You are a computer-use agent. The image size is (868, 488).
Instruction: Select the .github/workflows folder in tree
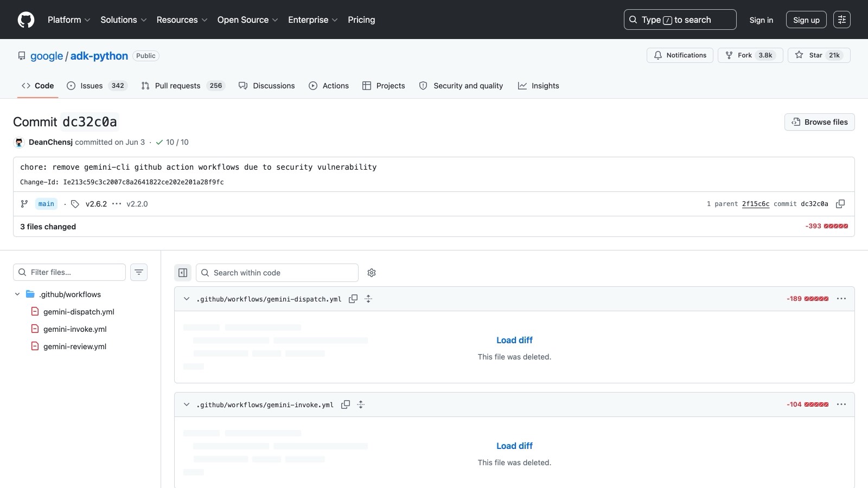pos(70,294)
